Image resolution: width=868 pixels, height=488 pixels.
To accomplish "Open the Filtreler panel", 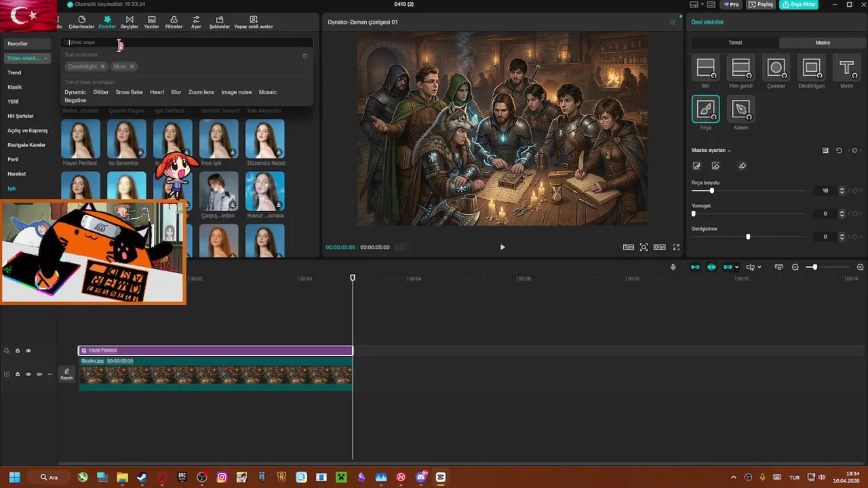I will coord(174,22).
